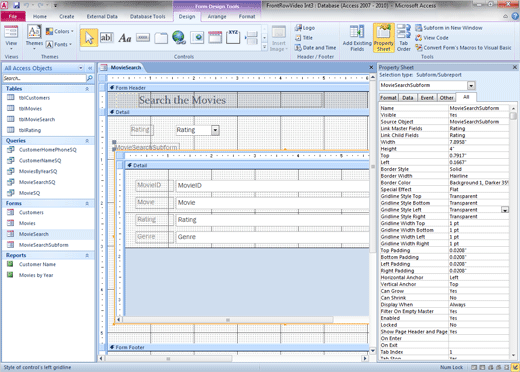
Task: Select the Text Box control tool
Action: pos(106,38)
